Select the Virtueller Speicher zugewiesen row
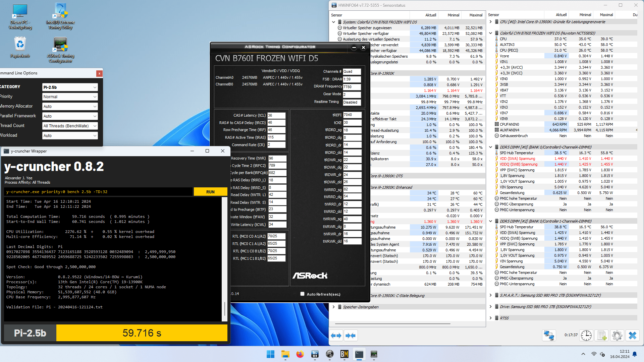Screen dimensions: 644x362 (x=411, y=28)
